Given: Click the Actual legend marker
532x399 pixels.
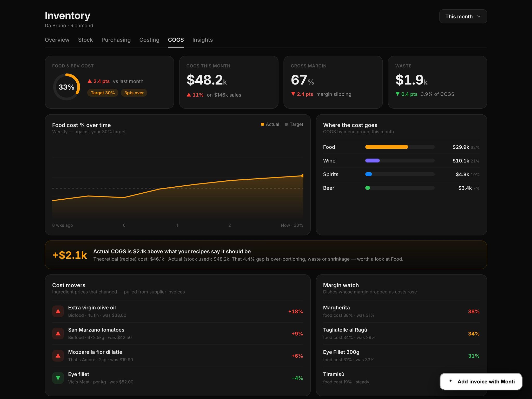Looking at the screenshot, I should (x=262, y=124).
